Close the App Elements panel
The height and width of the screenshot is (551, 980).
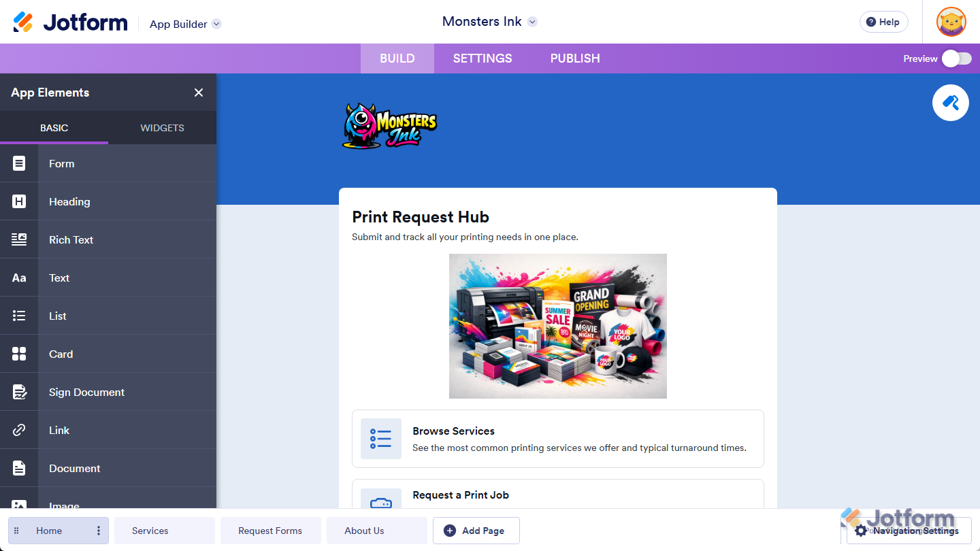(x=198, y=93)
